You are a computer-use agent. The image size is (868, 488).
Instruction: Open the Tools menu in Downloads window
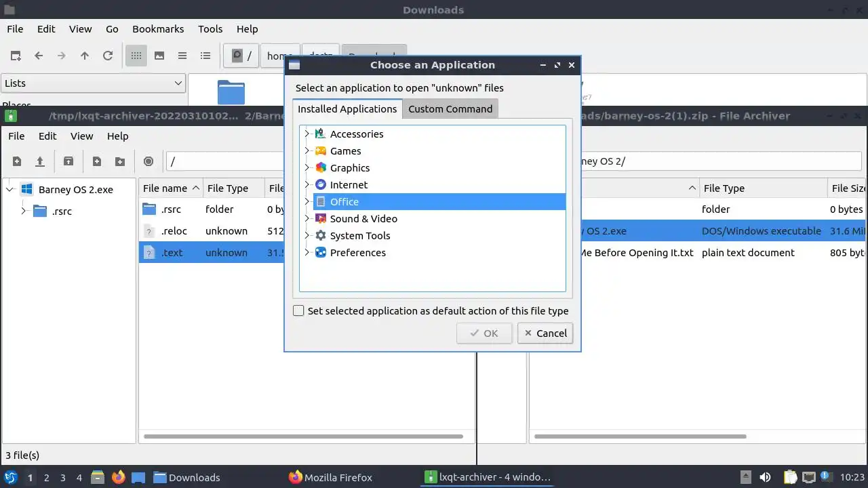210,29
